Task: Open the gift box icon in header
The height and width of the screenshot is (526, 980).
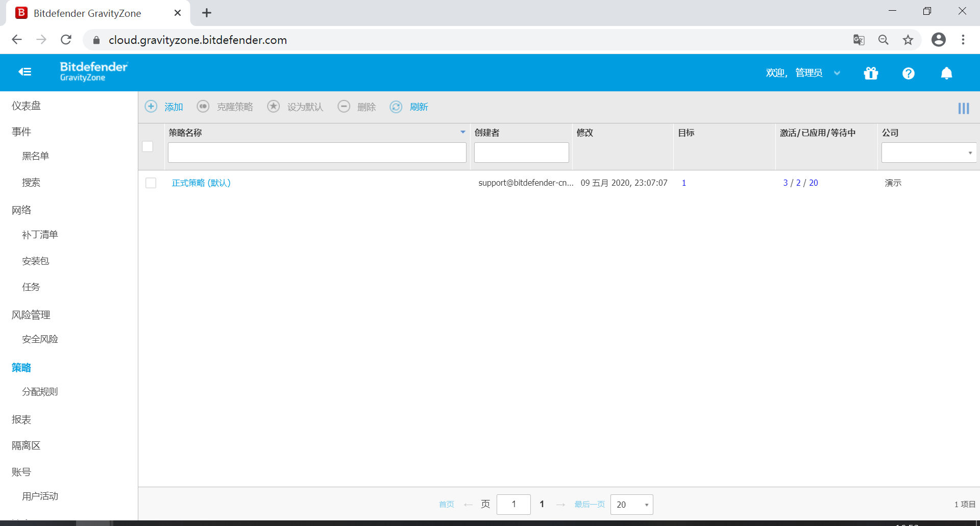Action: tap(871, 73)
